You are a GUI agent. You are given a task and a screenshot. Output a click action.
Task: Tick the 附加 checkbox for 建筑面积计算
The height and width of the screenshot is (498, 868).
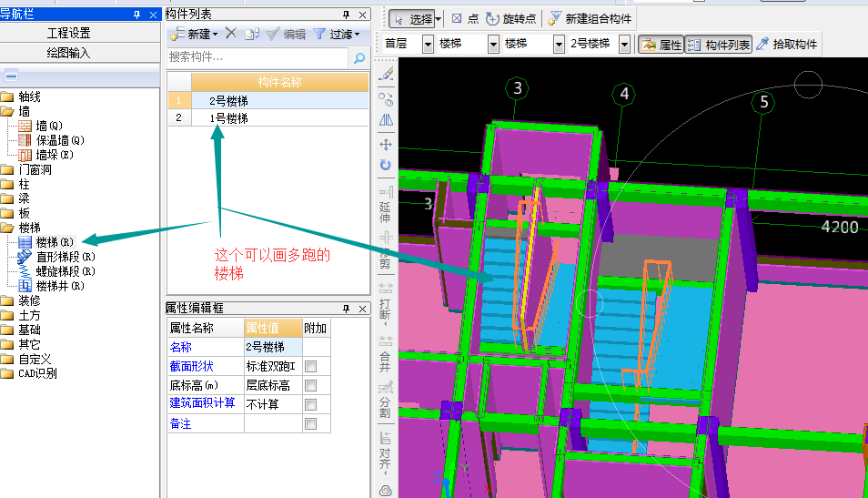coord(311,404)
